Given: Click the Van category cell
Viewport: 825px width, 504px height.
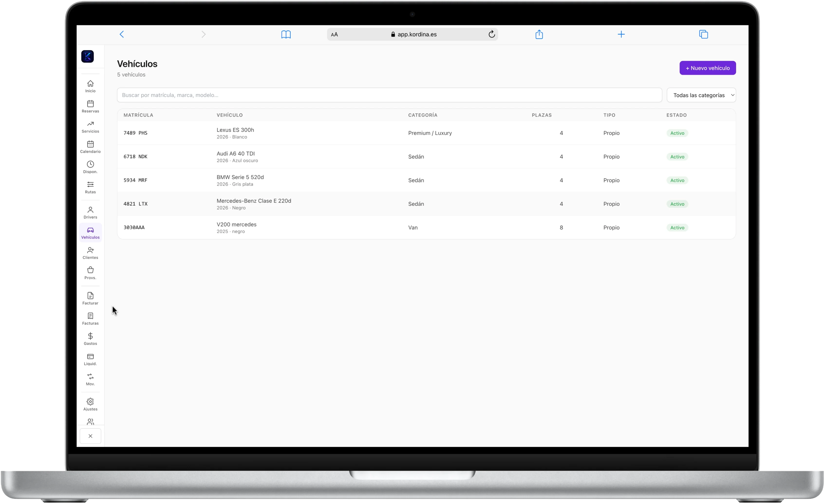Looking at the screenshot, I should (x=413, y=227).
